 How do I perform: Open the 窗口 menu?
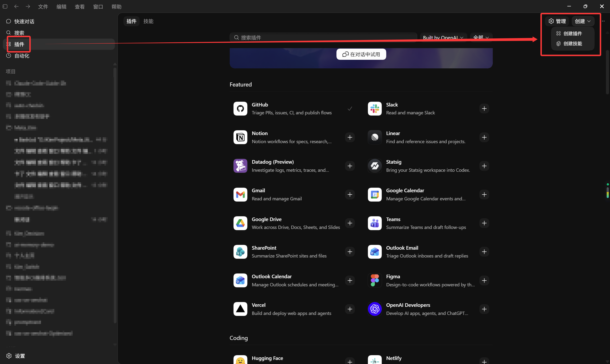tap(98, 7)
